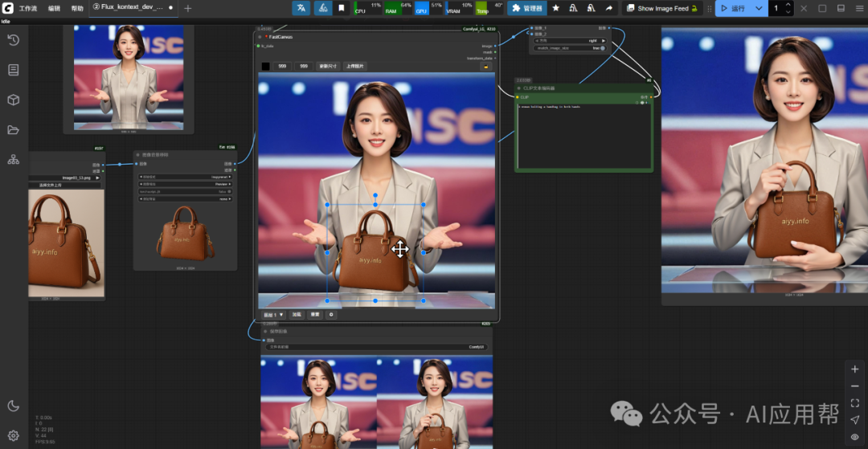868x449 pixels.
Task: Zoom out with minus canvas control
Action: [x=855, y=386]
